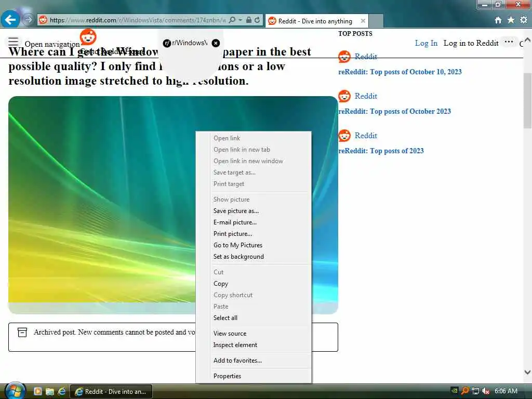This screenshot has width=532, height=399.
Task: Open the Reddit hamburger navigation menu
Action: click(x=13, y=42)
